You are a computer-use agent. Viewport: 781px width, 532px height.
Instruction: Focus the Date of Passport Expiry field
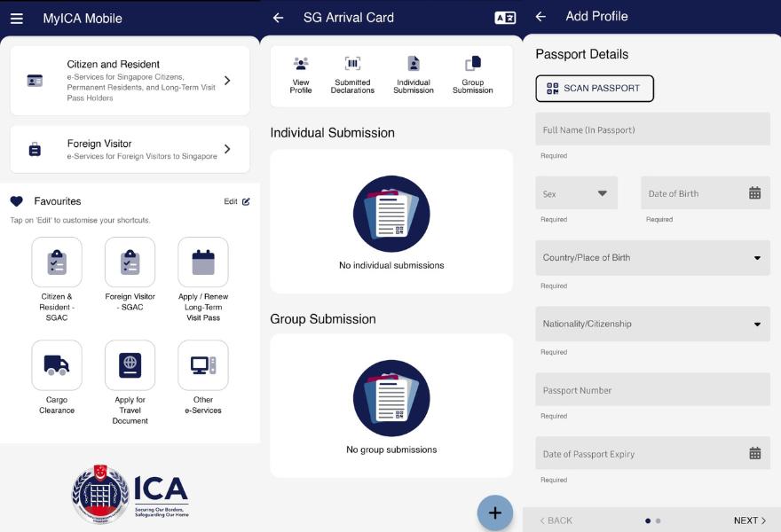[652, 453]
